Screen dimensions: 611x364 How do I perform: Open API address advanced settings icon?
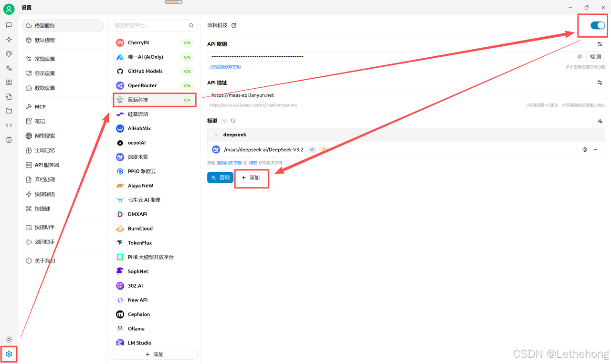tap(600, 83)
